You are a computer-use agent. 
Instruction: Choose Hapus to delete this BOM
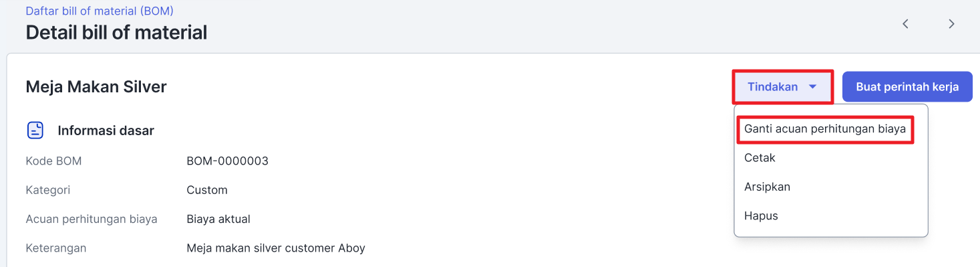761,215
